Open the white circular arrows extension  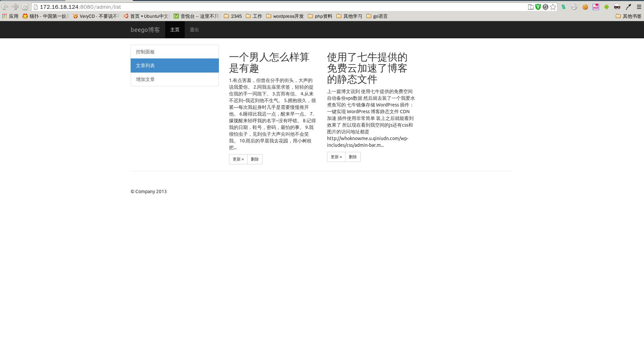point(574,7)
